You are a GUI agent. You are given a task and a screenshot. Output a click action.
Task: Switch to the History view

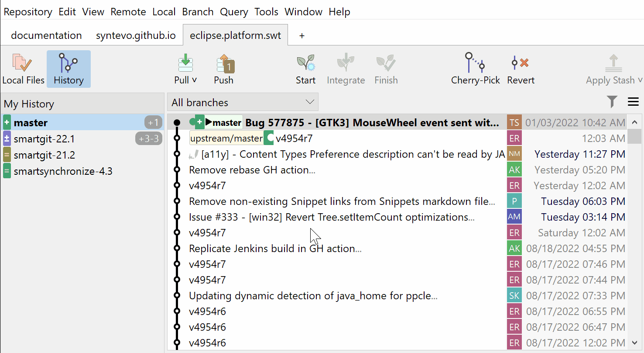[x=69, y=69]
